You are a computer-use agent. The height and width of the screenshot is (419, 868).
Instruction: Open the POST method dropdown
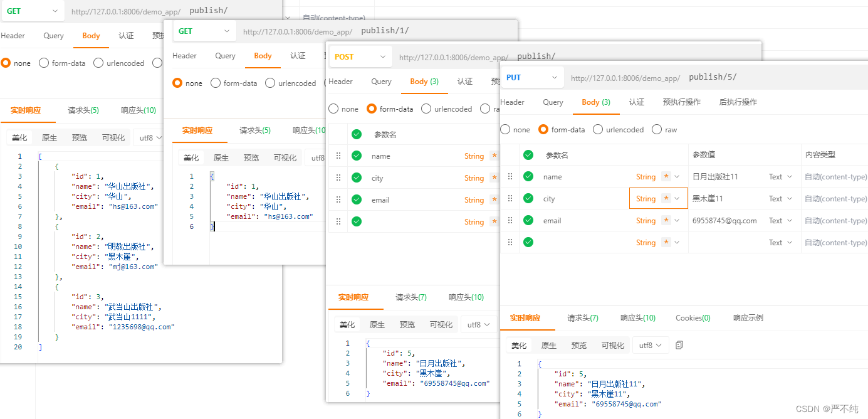360,57
